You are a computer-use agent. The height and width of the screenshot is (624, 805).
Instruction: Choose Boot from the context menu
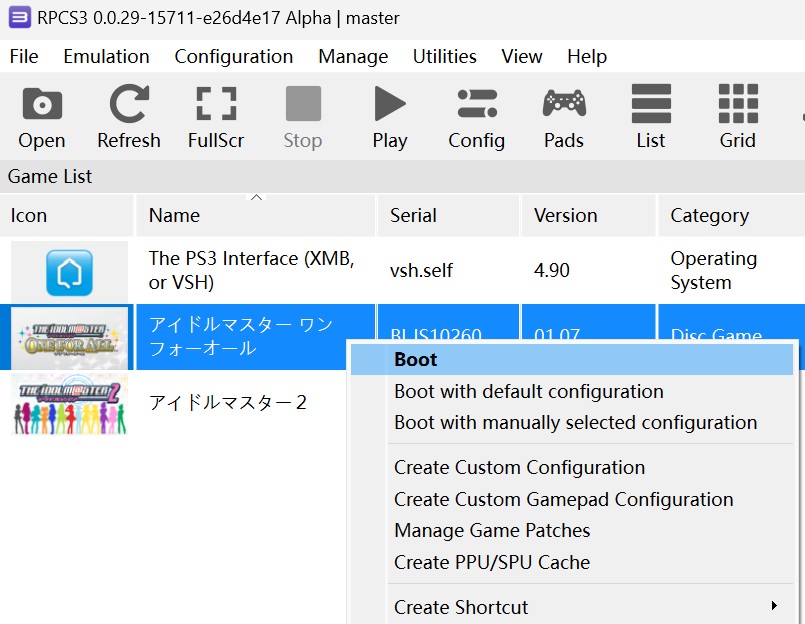(572, 360)
